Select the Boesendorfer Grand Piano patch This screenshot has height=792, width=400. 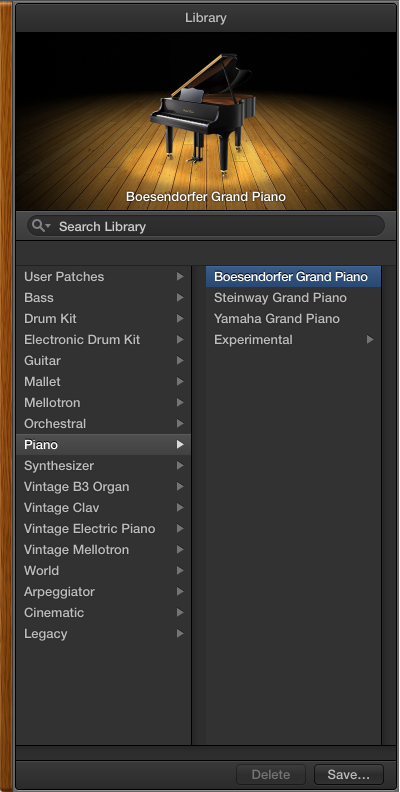(x=293, y=276)
